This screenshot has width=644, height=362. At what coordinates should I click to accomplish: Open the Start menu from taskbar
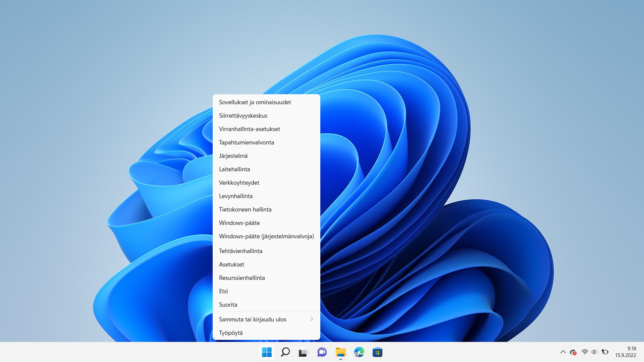[x=267, y=352]
